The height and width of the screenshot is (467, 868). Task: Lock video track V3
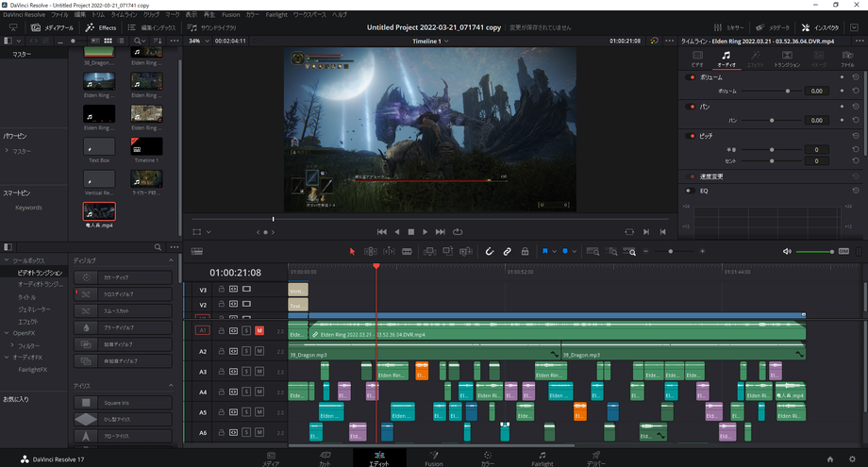tap(221, 289)
